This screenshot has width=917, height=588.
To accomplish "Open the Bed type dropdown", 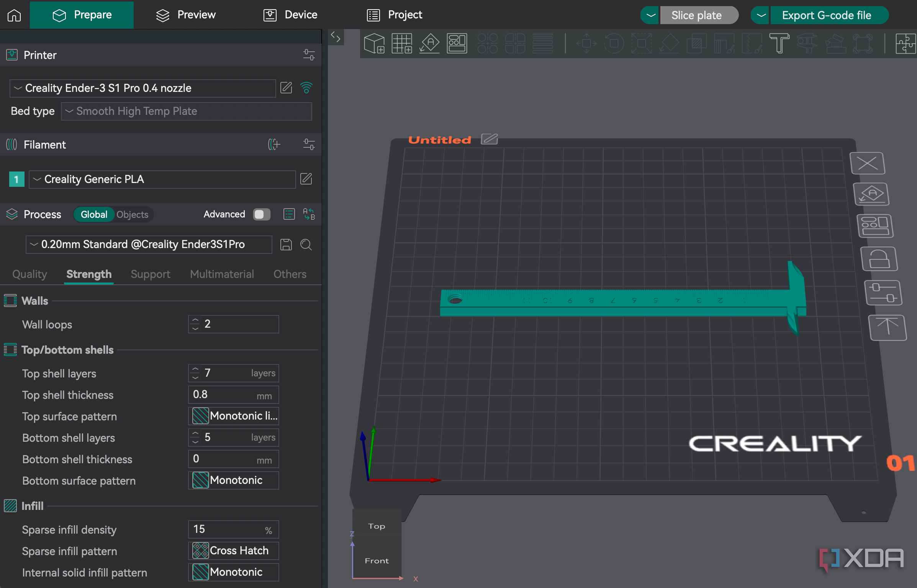I will [x=186, y=111].
